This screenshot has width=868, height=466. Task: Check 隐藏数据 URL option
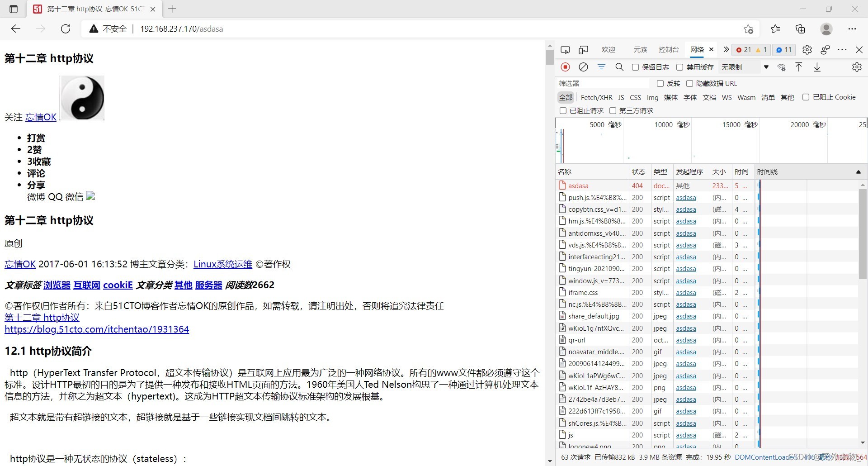pyautogui.click(x=689, y=84)
